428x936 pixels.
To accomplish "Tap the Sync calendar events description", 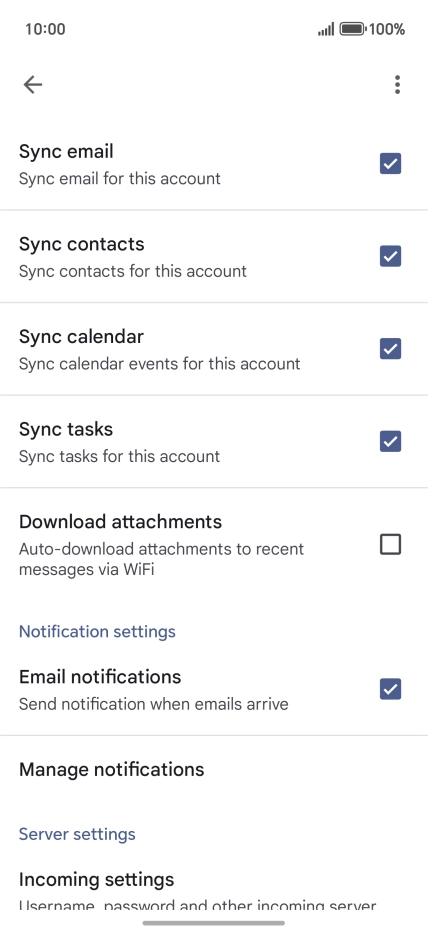I will coord(159,364).
